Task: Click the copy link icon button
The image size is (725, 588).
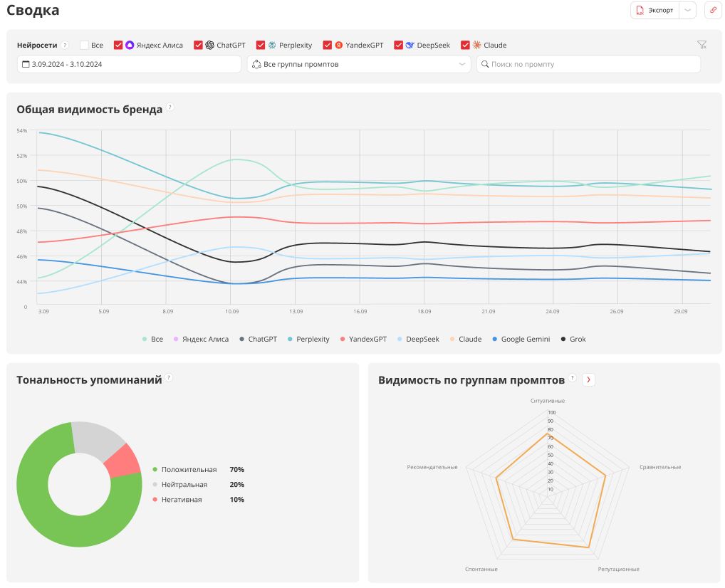Action: pyautogui.click(x=712, y=10)
